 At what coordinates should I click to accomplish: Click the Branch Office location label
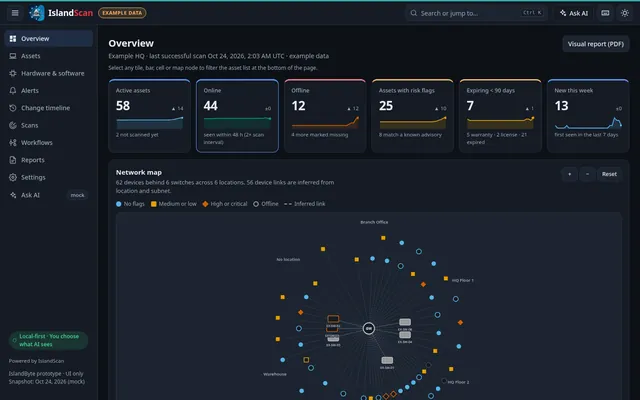point(374,222)
